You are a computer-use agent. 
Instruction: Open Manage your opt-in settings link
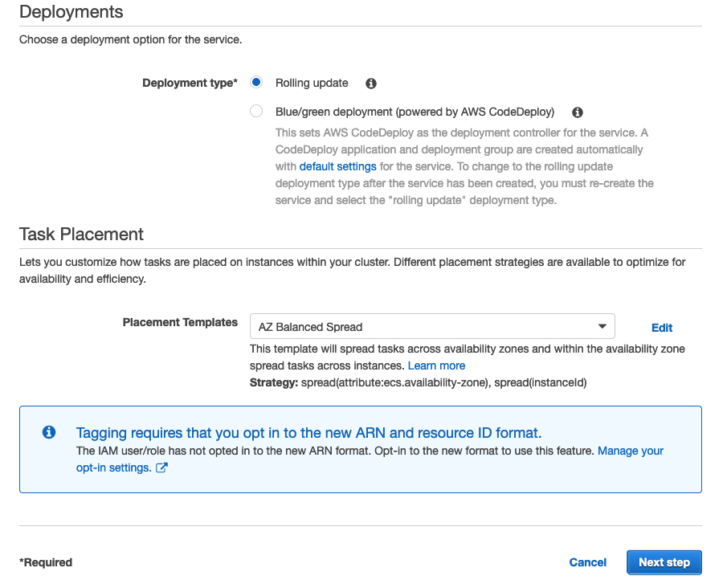tap(630, 451)
